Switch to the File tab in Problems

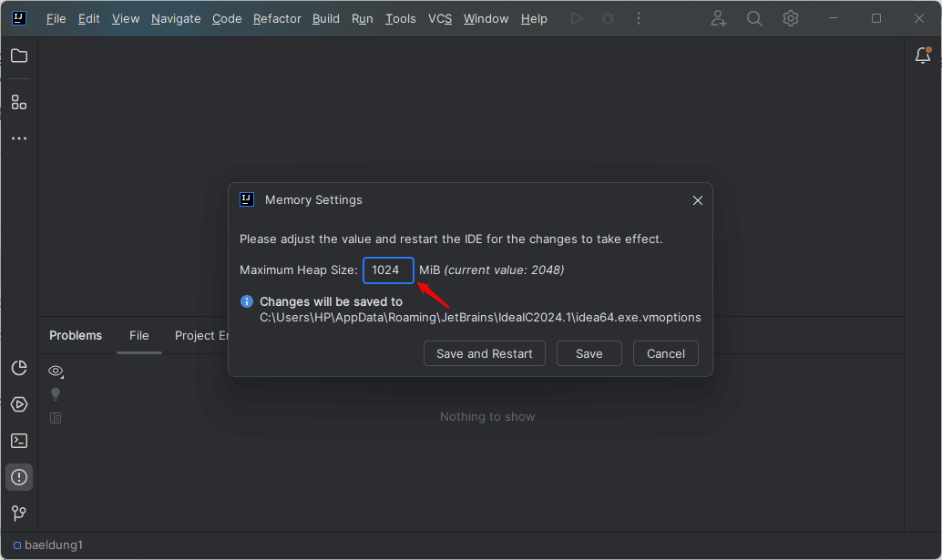(138, 335)
